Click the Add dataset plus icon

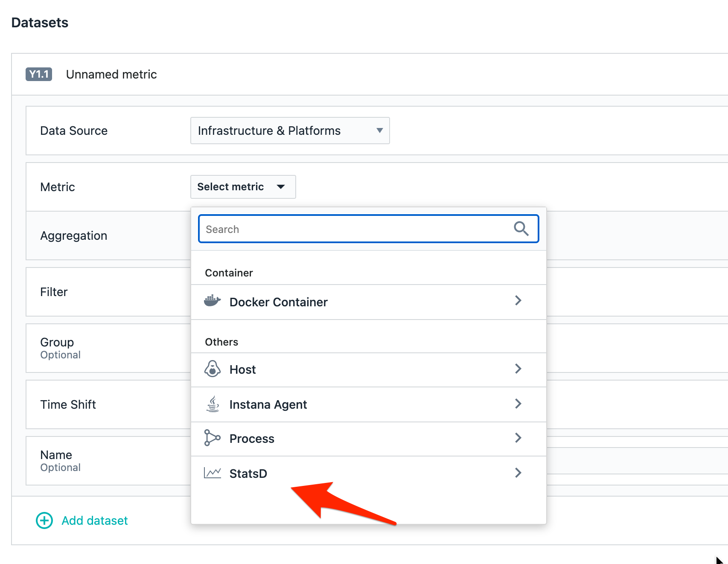coord(44,520)
